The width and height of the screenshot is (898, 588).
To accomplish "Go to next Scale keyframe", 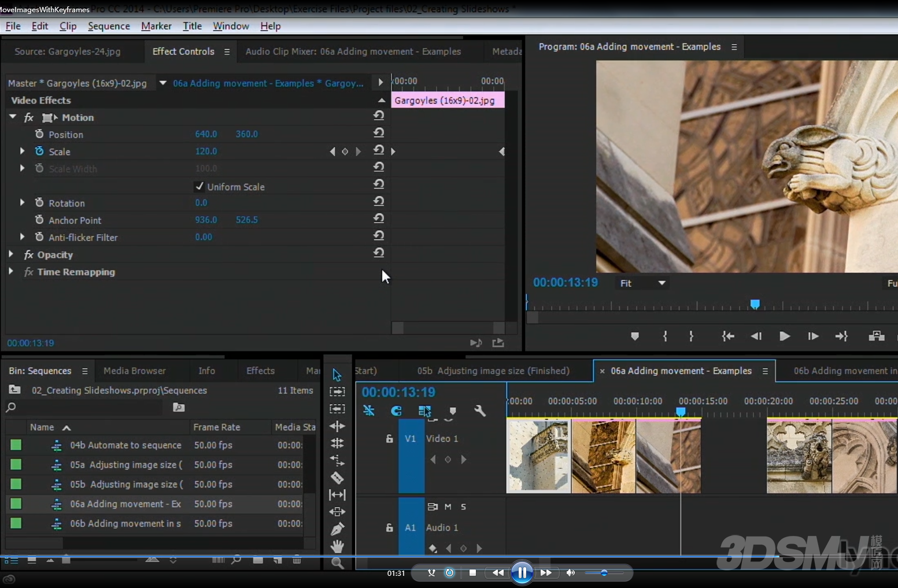I will coord(359,151).
